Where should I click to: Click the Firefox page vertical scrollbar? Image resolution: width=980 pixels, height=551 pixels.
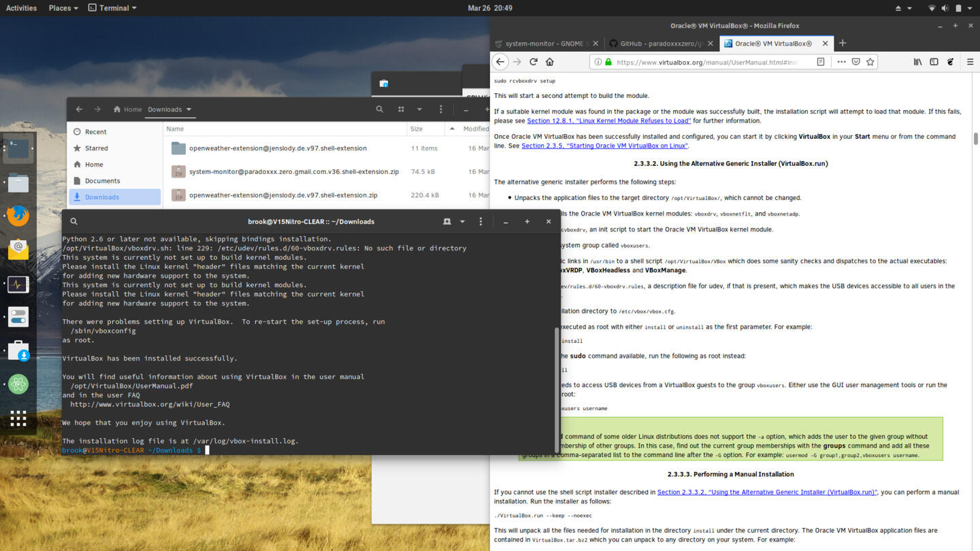tap(975, 138)
